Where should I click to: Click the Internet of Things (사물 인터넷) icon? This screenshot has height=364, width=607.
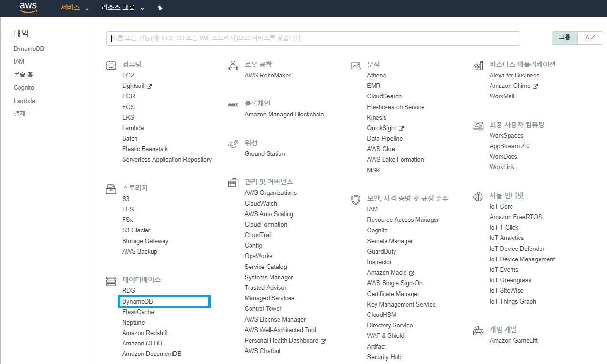(x=478, y=196)
